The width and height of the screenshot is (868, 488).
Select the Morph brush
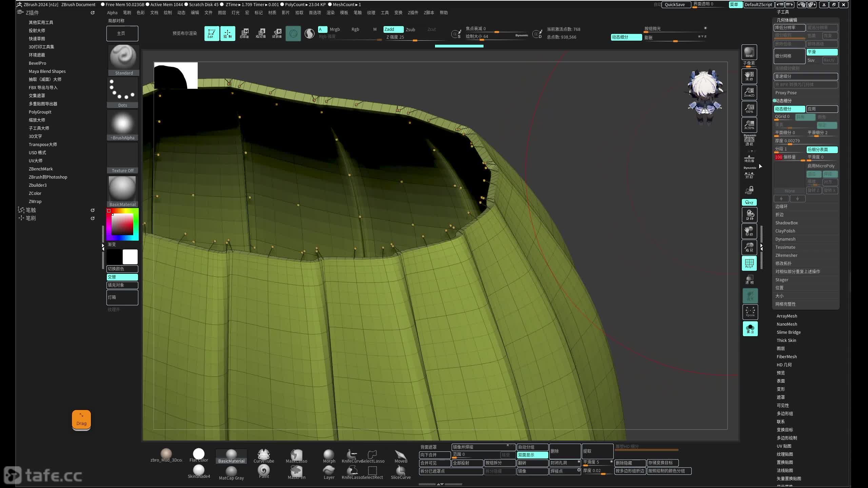click(329, 456)
